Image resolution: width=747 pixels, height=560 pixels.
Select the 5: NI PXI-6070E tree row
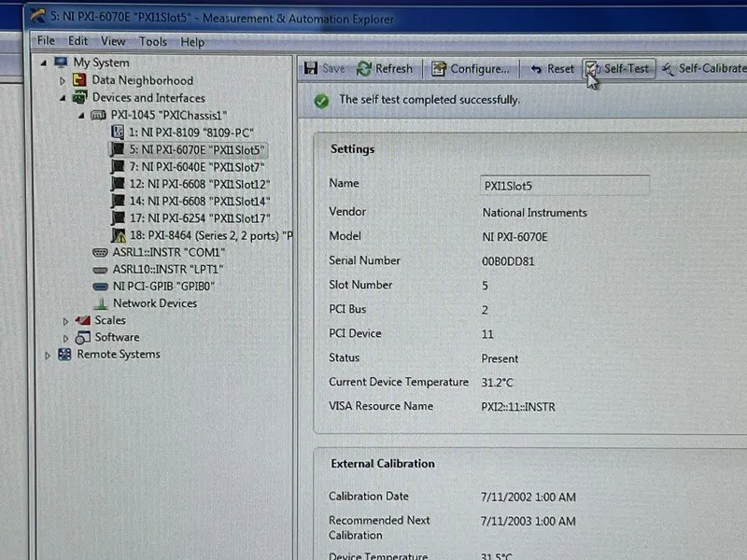point(189,149)
